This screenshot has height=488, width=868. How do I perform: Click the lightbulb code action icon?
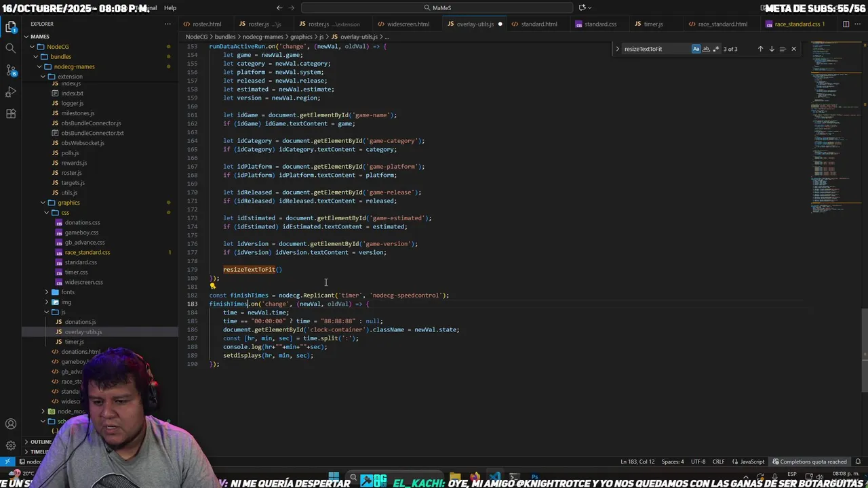point(213,286)
